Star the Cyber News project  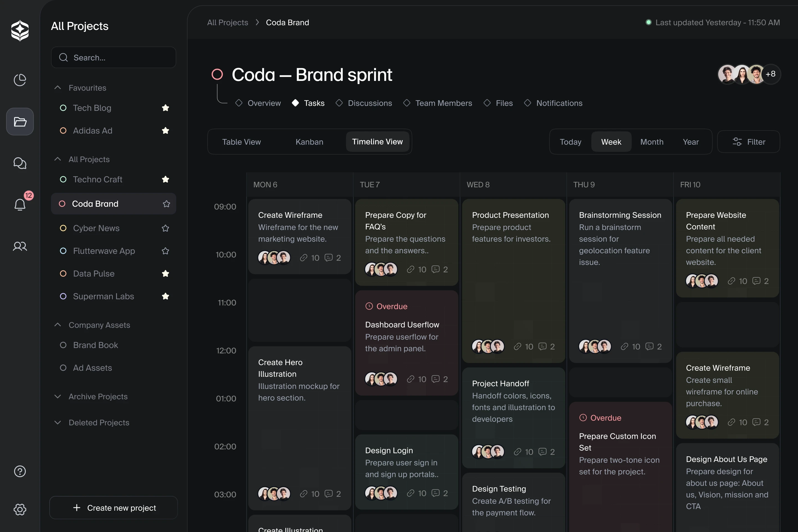click(166, 228)
